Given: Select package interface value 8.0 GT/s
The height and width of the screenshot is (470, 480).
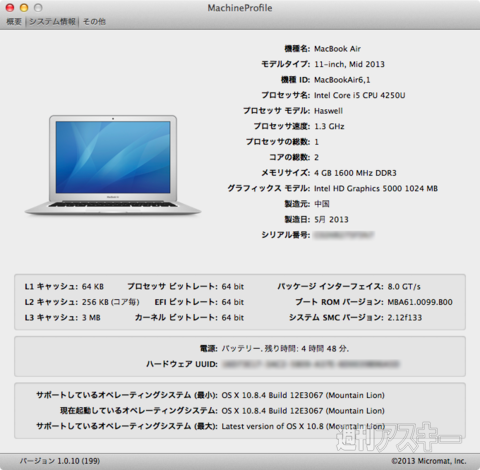Looking at the screenshot, I should click(404, 286).
